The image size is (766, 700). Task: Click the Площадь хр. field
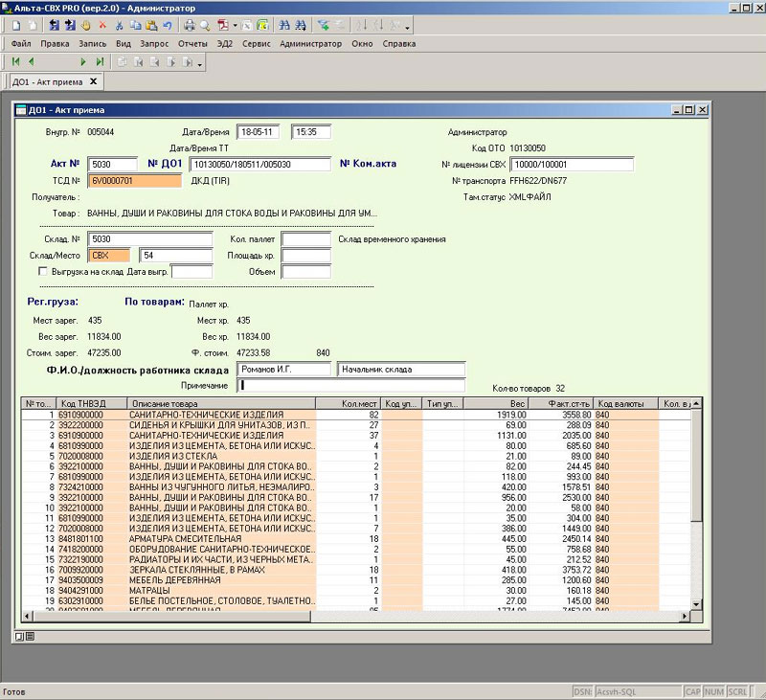(306, 255)
